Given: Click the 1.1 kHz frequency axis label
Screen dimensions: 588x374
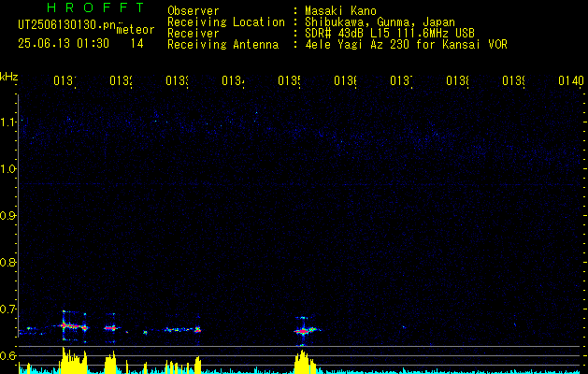Looking at the screenshot, I should pyautogui.click(x=7, y=122).
